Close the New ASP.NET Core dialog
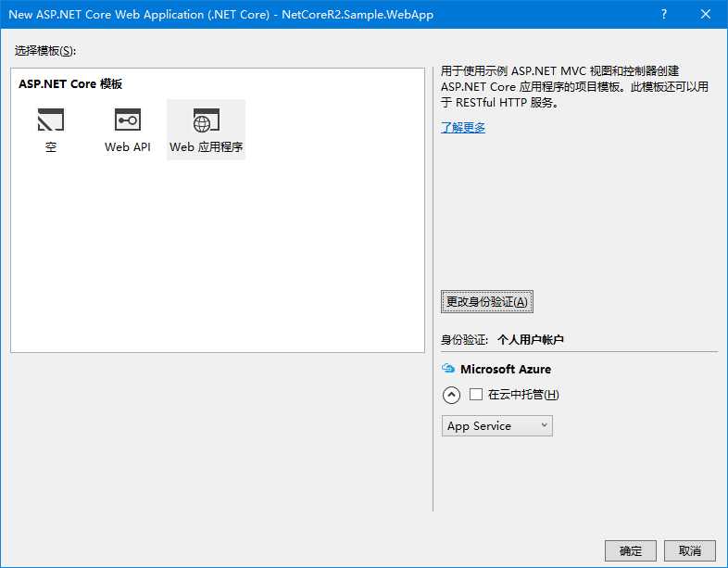The width and height of the screenshot is (728, 568). [x=705, y=15]
